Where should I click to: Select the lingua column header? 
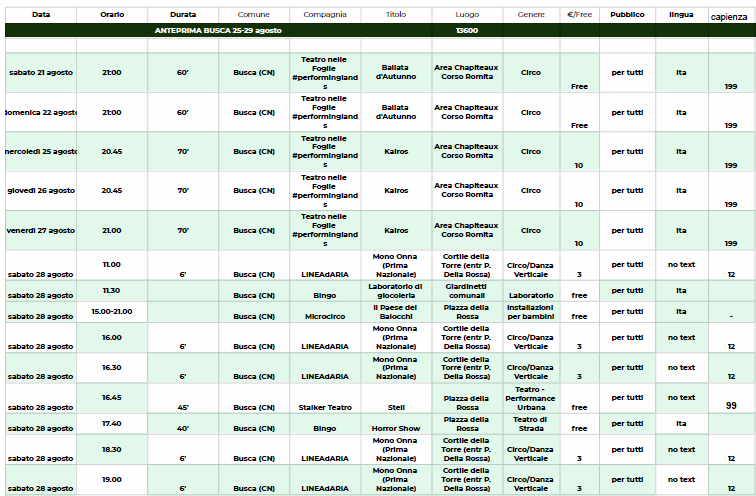coord(681,15)
